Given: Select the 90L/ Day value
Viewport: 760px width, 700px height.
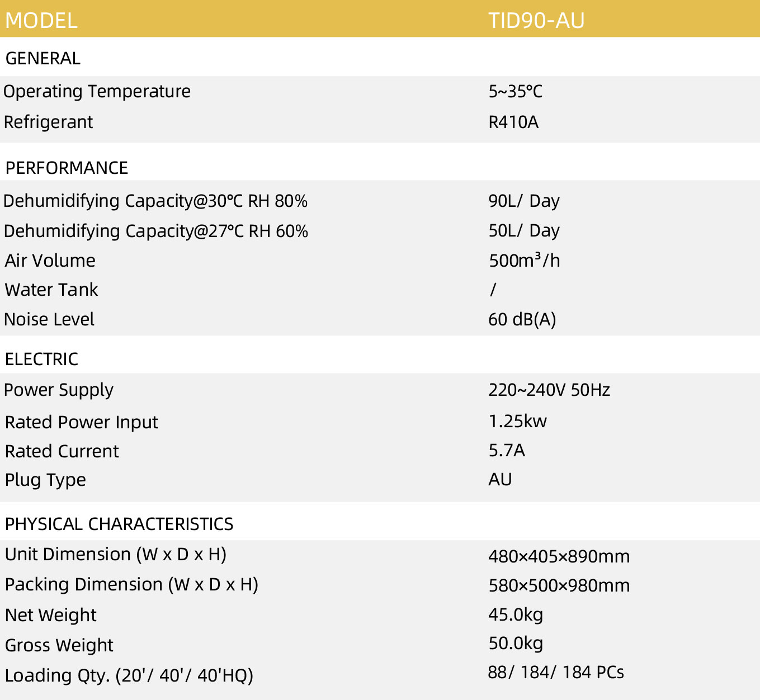Looking at the screenshot, I should tap(524, 201).
